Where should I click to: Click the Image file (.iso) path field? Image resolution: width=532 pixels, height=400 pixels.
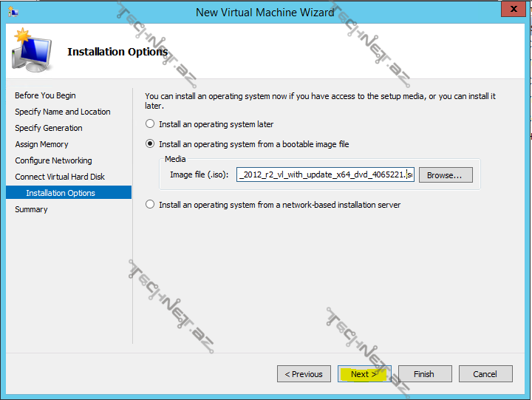tap(325, 175)
